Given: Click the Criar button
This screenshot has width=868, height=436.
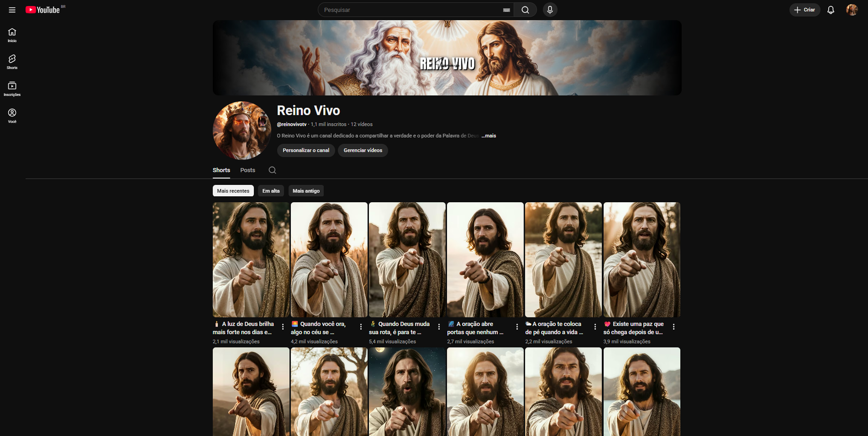Looking at the screenshot, I should tap(805, 10).
